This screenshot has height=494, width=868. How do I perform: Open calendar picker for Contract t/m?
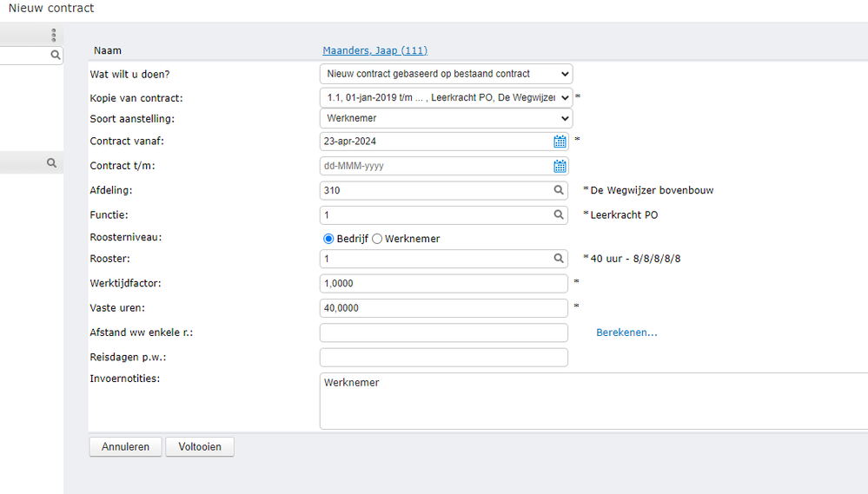click(560, 166)
